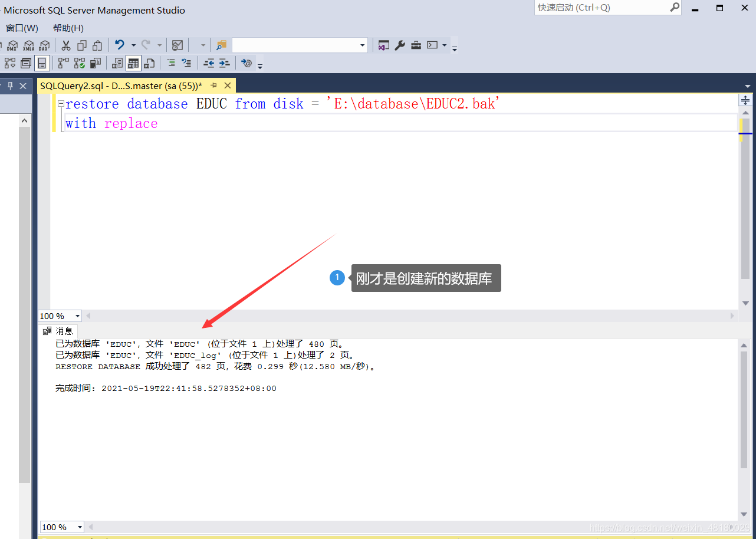Screen dimensions: 756x539
Task: Expand the empty Find combo box
Action: 363,45
